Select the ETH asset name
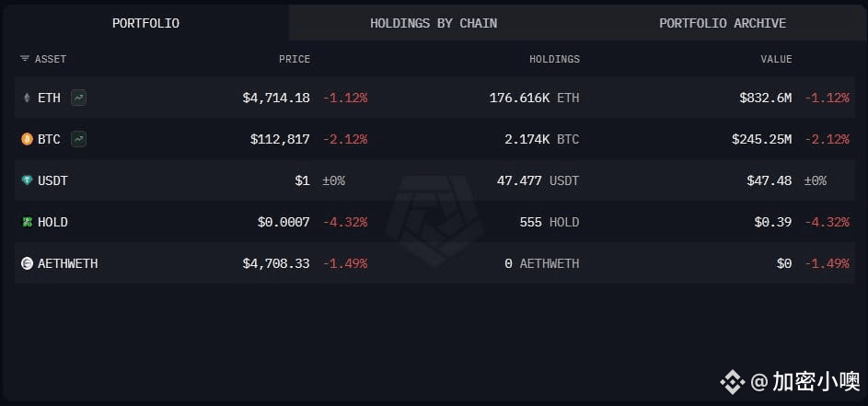 pyautogui.click(x=50, y=98)
